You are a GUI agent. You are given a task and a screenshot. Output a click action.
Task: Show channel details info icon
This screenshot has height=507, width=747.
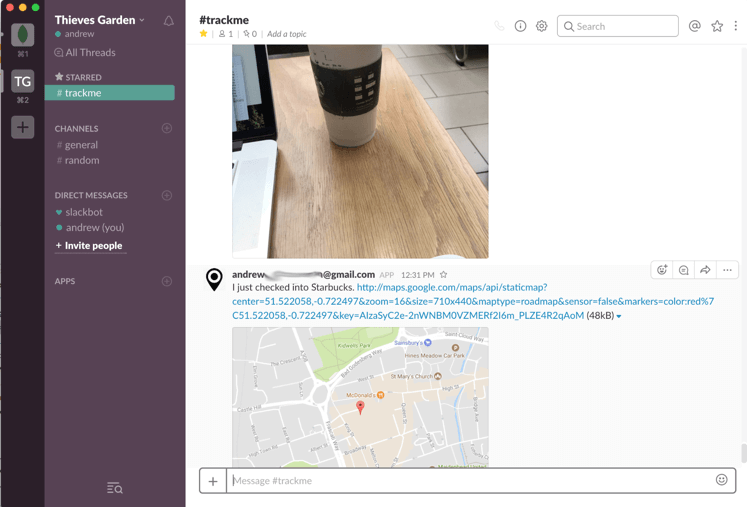click(520, 26)
